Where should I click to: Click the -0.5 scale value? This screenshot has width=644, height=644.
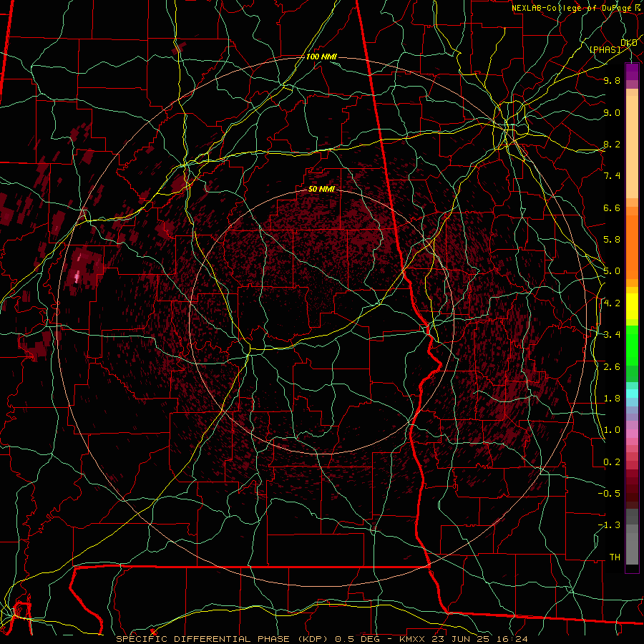pos(609,494)
